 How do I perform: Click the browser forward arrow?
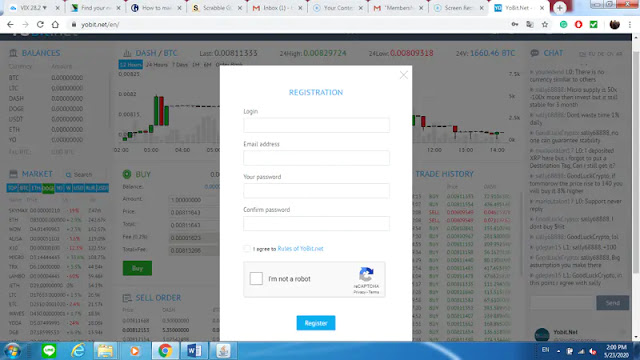25,24
